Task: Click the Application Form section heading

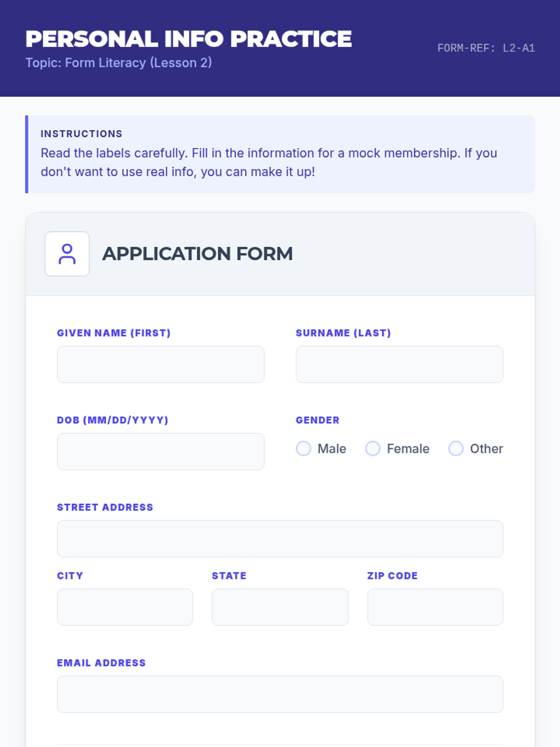Action: pyautogui.click(x=197, y=254)
